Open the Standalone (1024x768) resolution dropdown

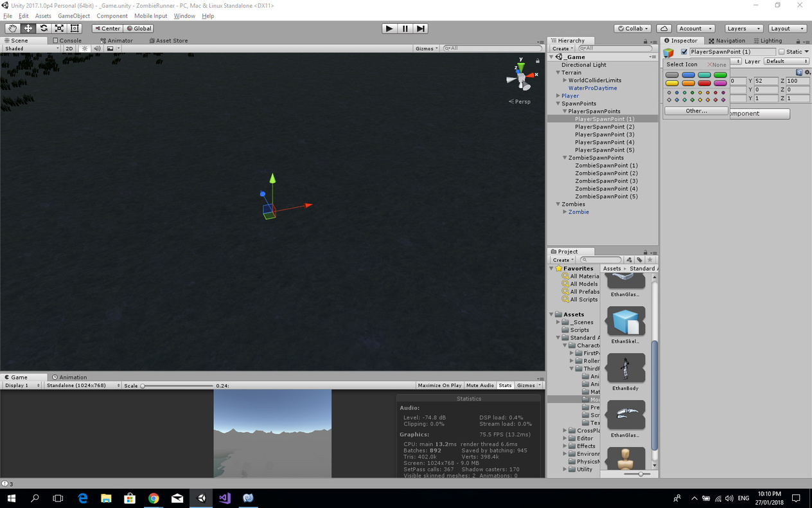point(82,385)
